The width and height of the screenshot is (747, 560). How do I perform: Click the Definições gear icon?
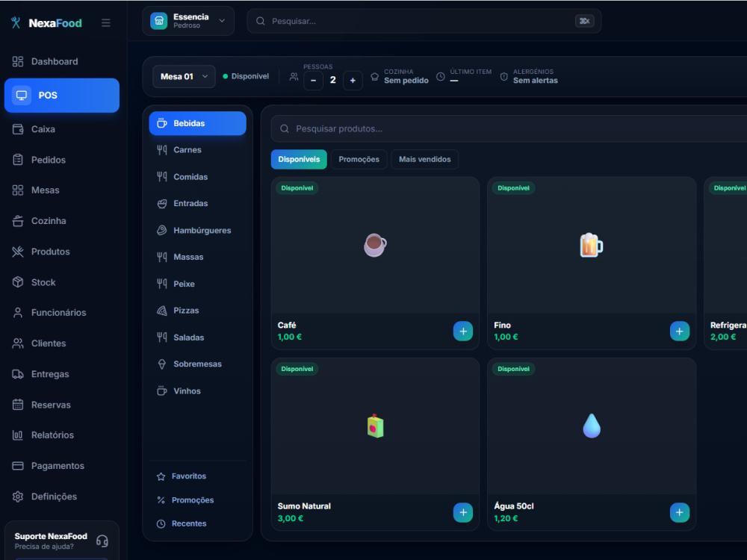pos(18,497)
